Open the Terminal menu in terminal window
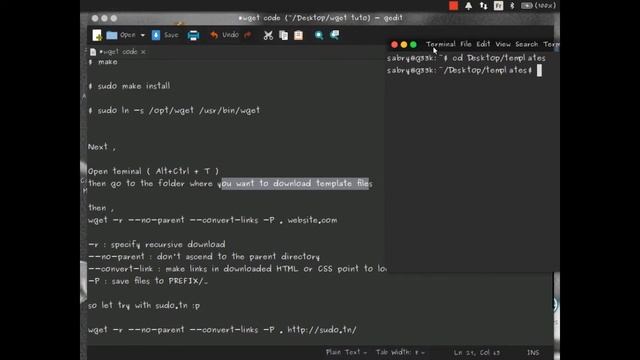Screen dimensions: 640x360 click(x=441, y=44)
